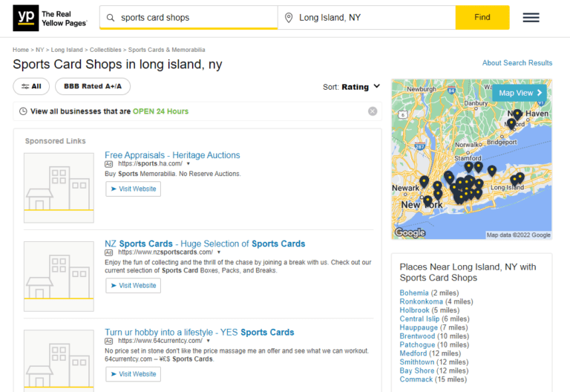This screenshot has height=392, width=570.
Task: Visit Website for NZ Sports Cards ad
Action: point(134,286)
